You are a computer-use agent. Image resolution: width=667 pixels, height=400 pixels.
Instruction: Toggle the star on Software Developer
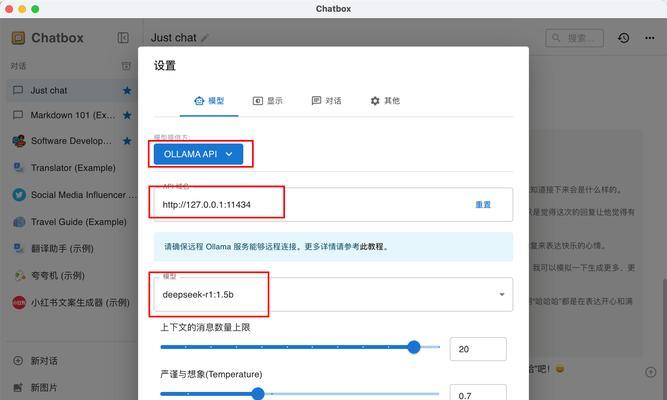pos(127,141)
